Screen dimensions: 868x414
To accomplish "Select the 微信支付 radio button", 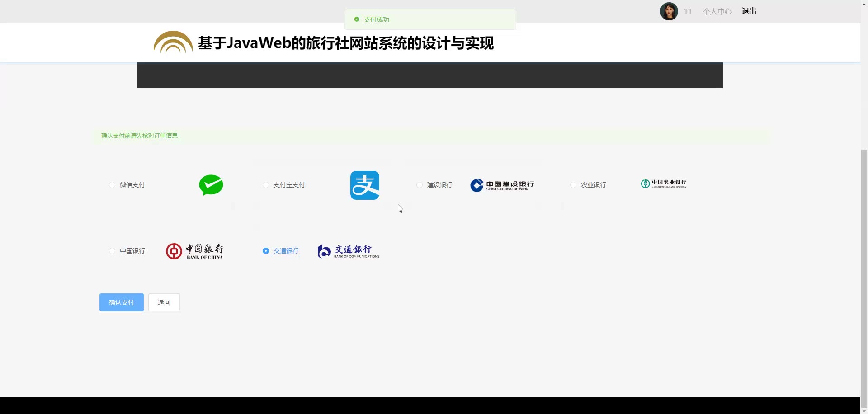I will point(112,185).
